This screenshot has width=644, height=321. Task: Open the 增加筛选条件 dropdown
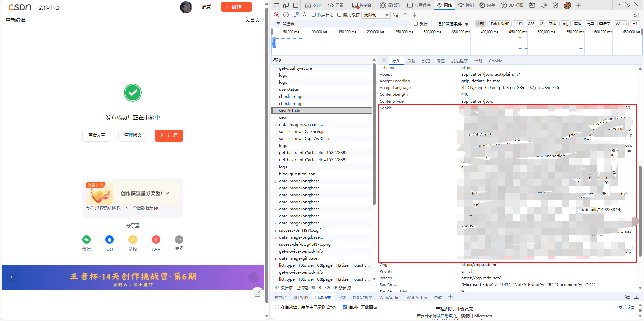click(x=451, y=24)
